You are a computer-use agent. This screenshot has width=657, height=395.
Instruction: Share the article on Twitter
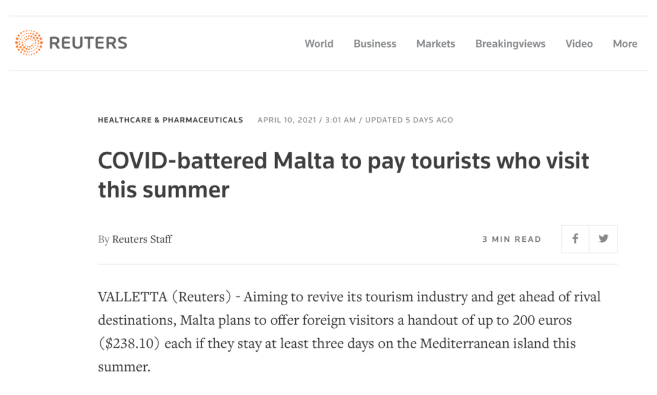[x=603, y=239]
